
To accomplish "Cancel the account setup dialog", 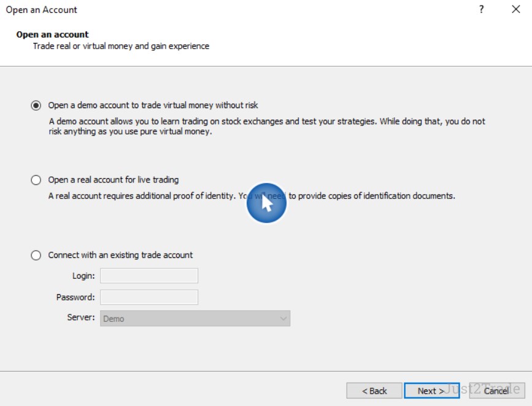I will click(496, 391).
